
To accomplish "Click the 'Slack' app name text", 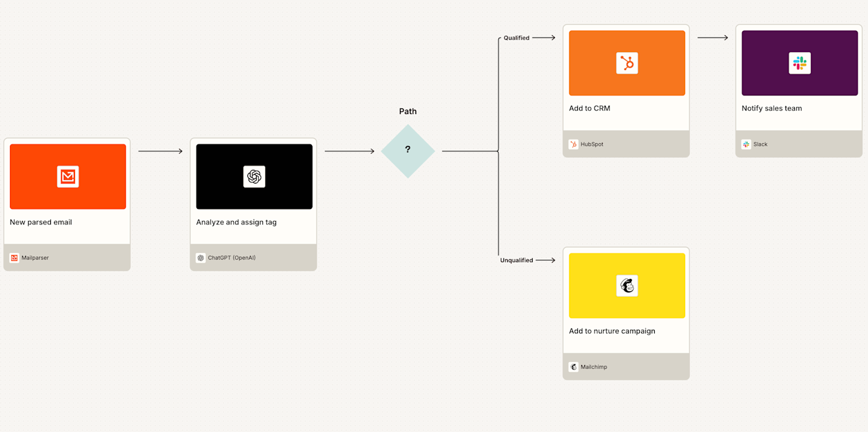I will pos(761,144).
